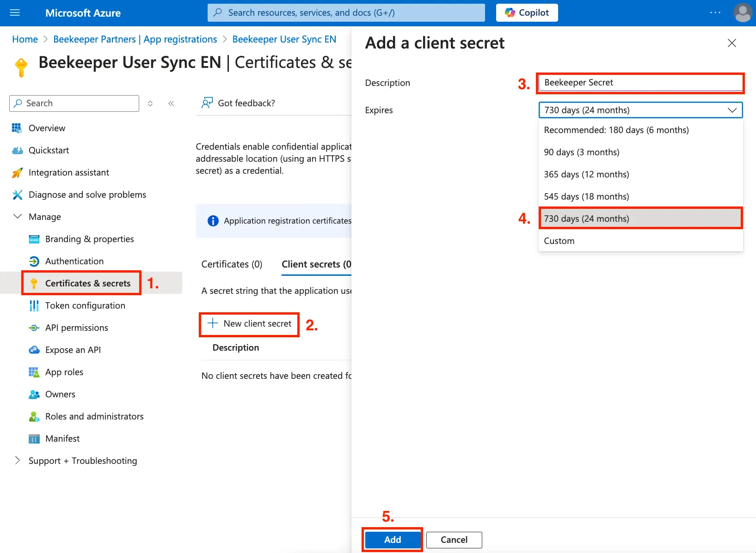Choose the 365 days (12 months) option

[640, 175]
